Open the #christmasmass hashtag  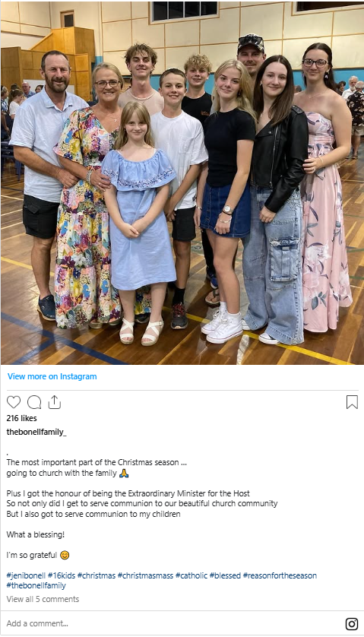click(145, 575)
